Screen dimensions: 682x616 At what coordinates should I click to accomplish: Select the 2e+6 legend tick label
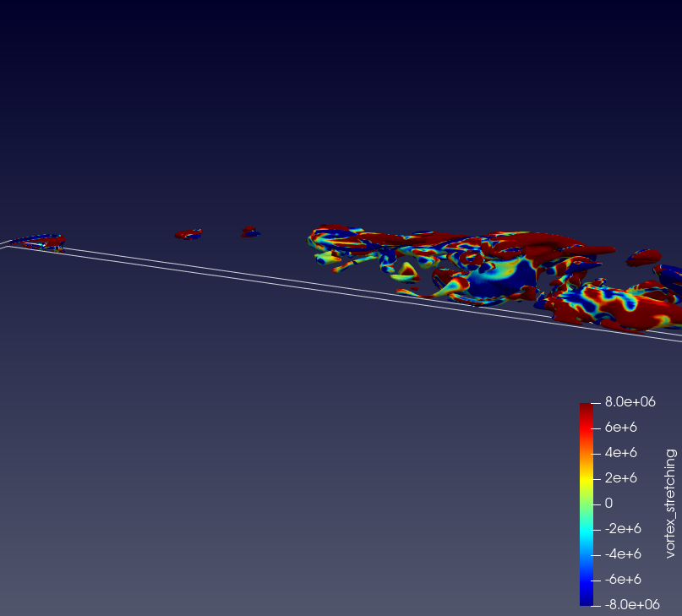pos(620,478)
